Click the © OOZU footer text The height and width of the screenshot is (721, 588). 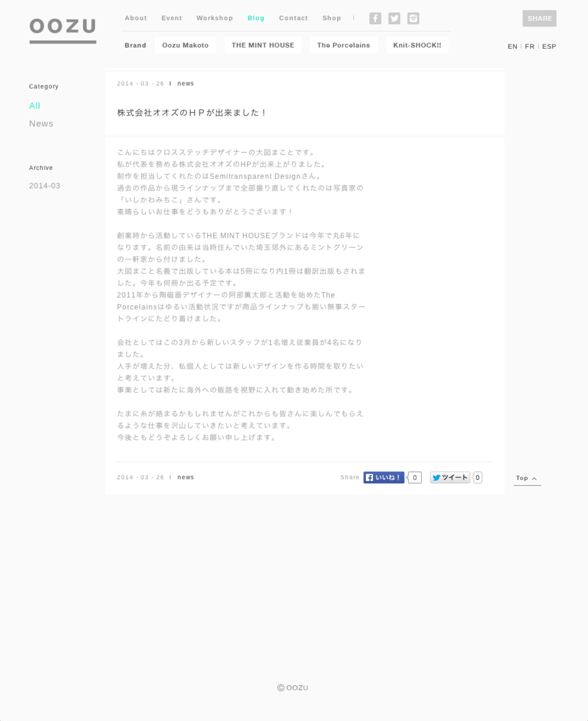click(x=293, y=688)
